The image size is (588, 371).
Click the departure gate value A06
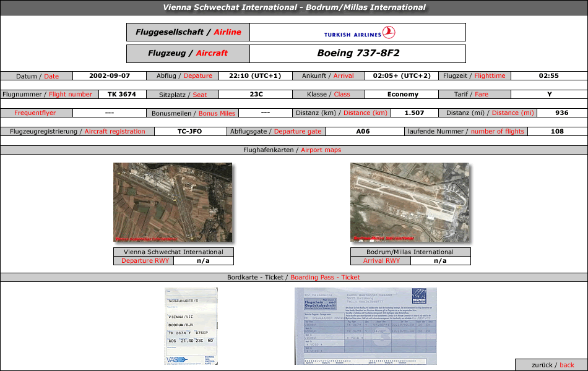coord(363,132)
